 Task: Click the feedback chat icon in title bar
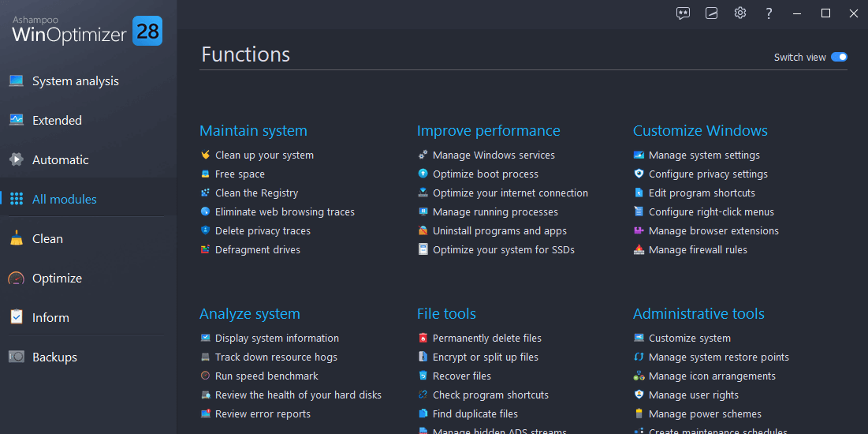683,13
